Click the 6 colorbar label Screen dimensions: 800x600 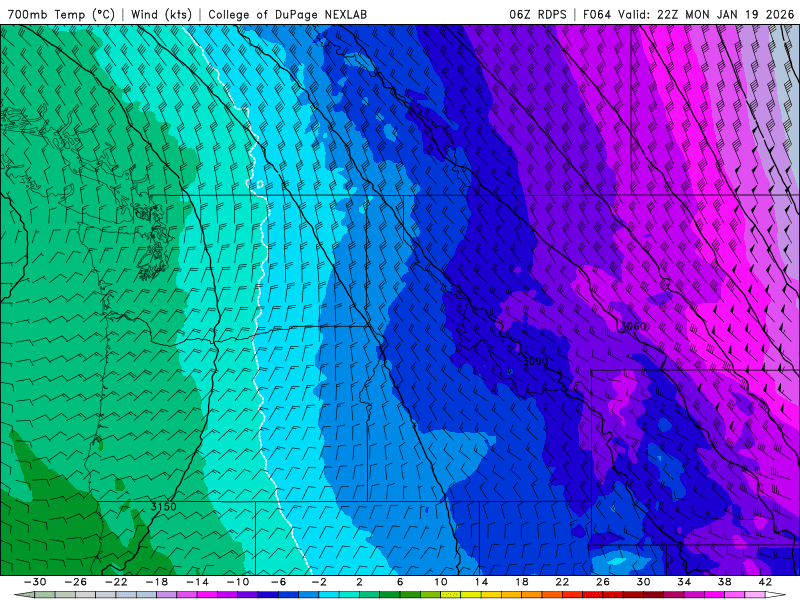pyautogui.click(x=399, y=582)
